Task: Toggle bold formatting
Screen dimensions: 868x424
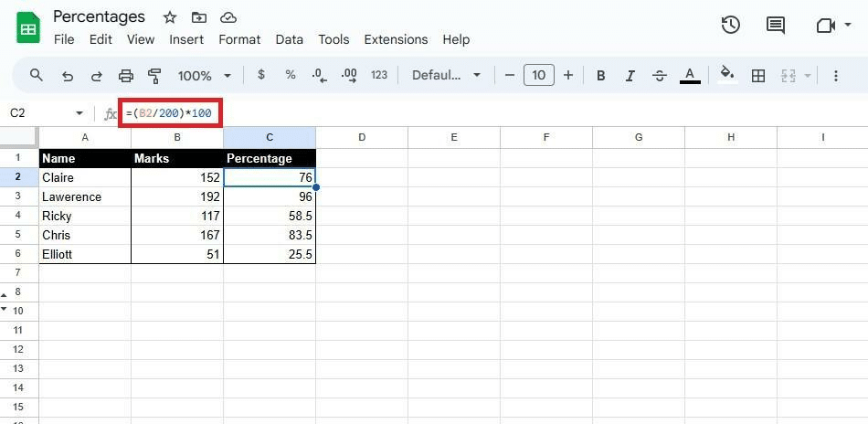Action: click(600, 76)
